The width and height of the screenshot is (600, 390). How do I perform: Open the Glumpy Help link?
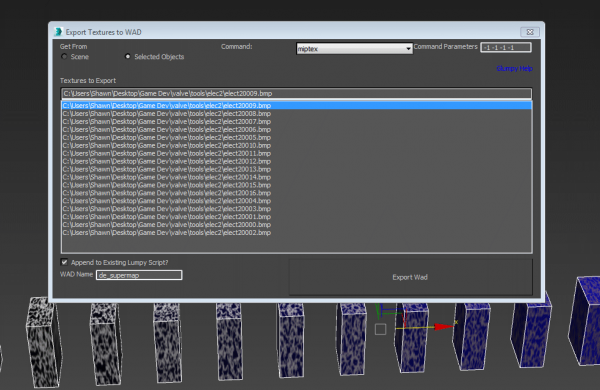tap(514, 69)
